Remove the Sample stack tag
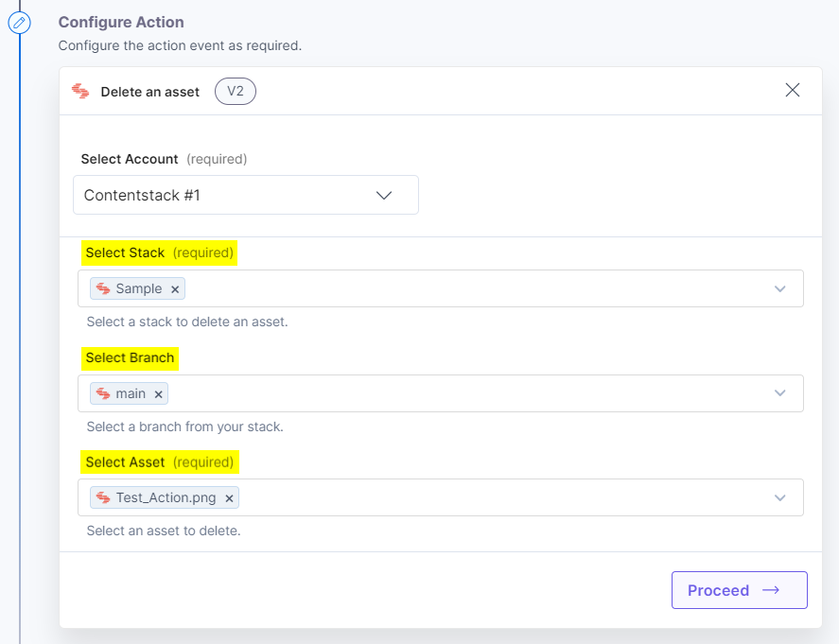839x644 pixels. (175, 289)
